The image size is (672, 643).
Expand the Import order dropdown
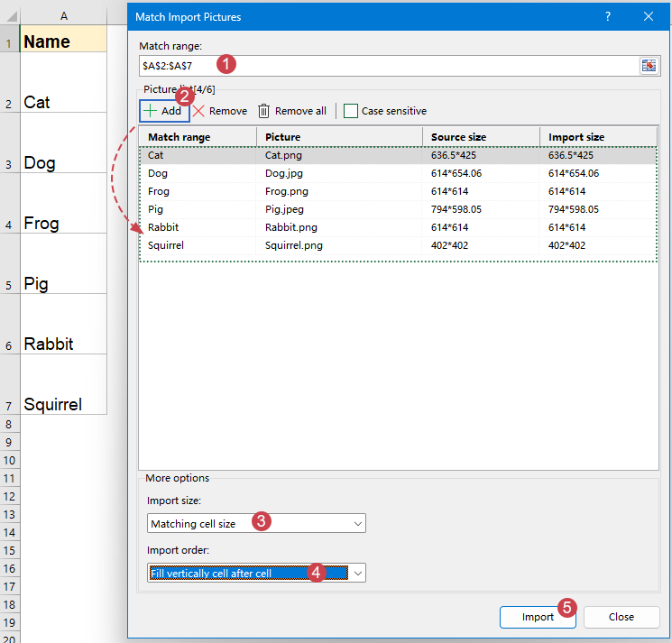coord(256,573)
